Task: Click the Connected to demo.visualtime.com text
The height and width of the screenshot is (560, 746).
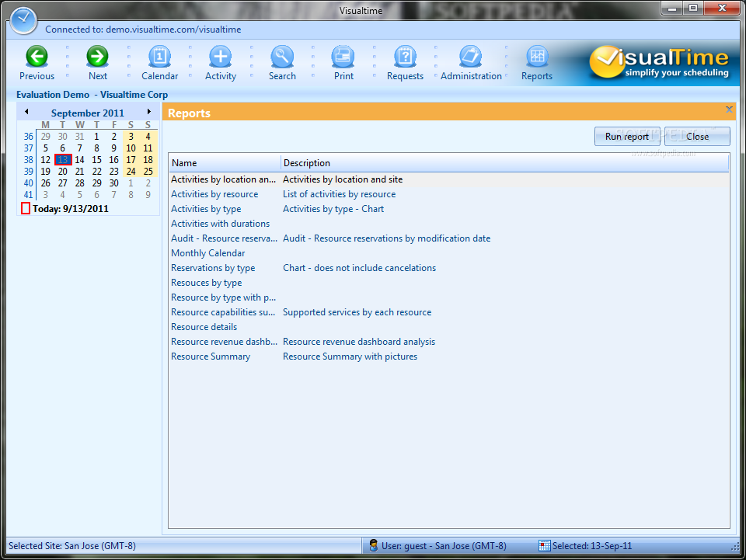Action: pos(143,30)
